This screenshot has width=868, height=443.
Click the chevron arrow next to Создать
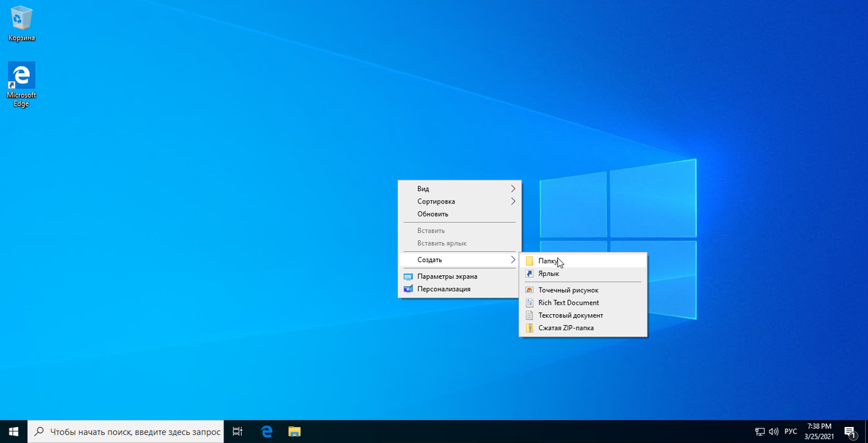(x=514, y=260)
